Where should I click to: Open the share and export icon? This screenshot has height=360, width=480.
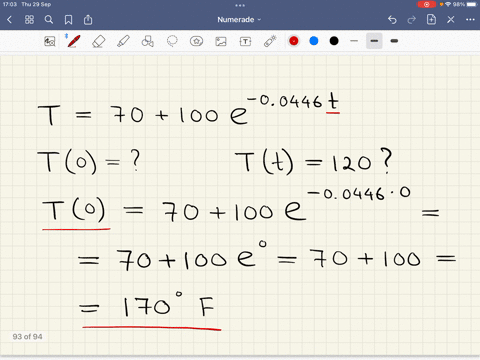tap(88, 20)
